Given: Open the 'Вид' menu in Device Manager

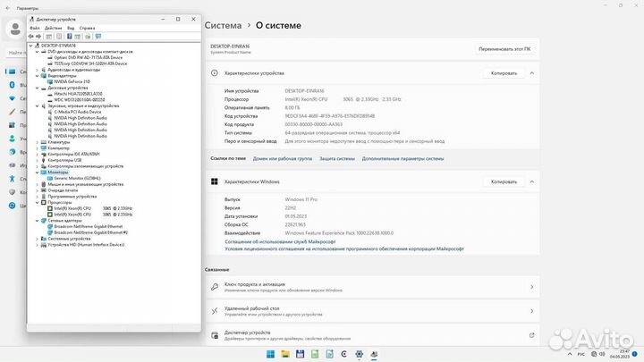Looking at the screenshot, I should click(x=71, y=28).
